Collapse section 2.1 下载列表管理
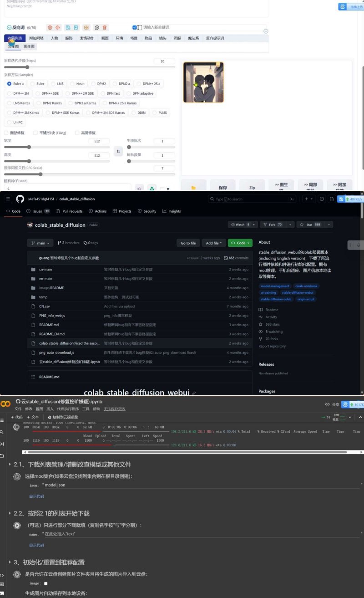The image size is (364, 598). [x=10, y=465]
